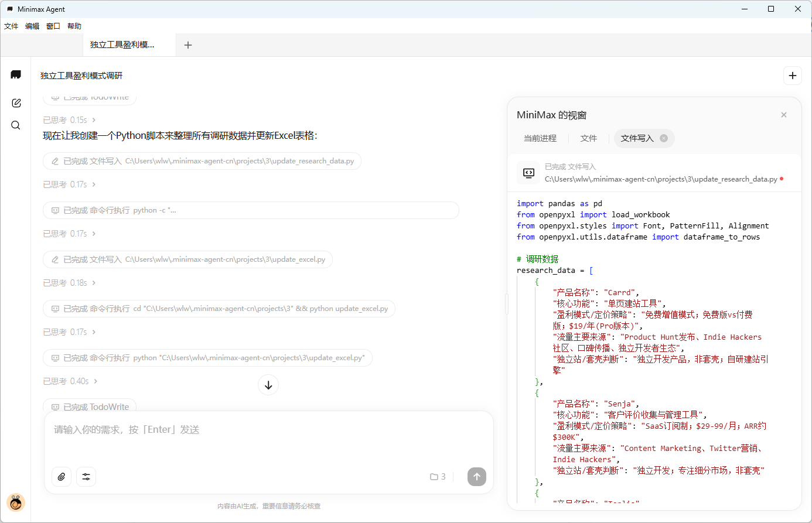Send the message with the up-arrow button
This screenshot has height=523, width=812.
[476, 477]
